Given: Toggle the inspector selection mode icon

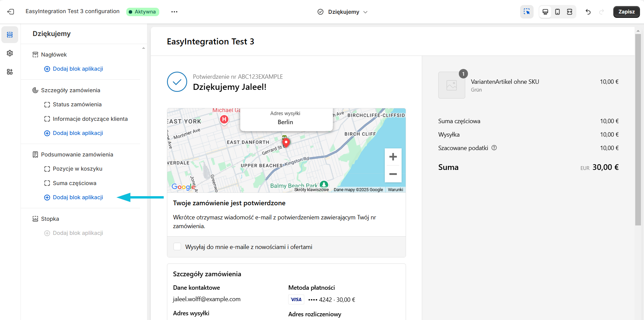Looking at the screenshot, I should point(527,12).
